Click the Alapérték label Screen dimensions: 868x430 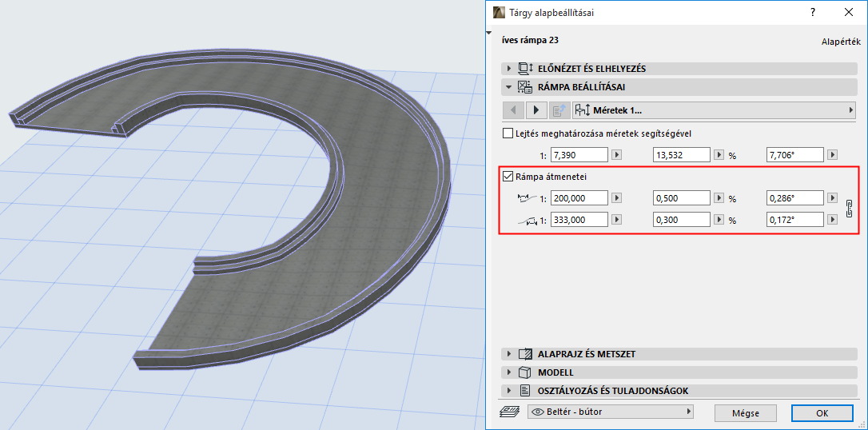[x=840, y=42]
